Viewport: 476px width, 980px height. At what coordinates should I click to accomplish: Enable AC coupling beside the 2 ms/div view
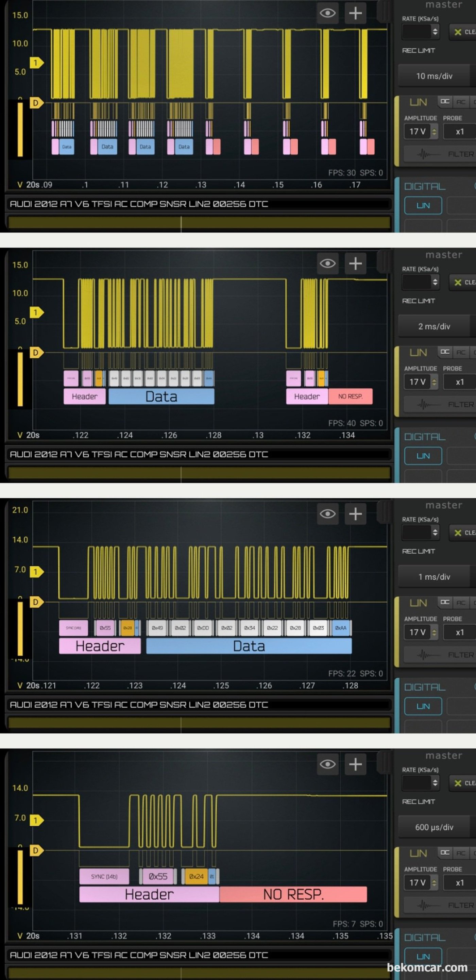461,352
